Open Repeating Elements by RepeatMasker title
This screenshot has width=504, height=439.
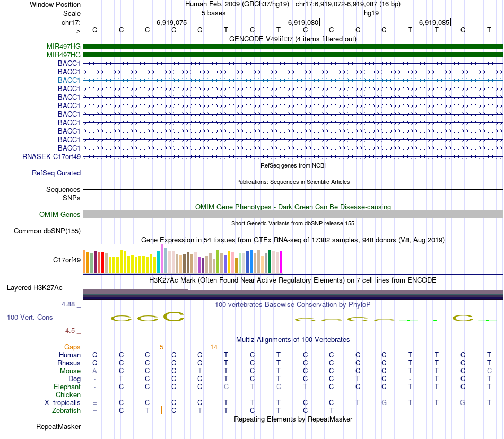[x=293, y=419]
